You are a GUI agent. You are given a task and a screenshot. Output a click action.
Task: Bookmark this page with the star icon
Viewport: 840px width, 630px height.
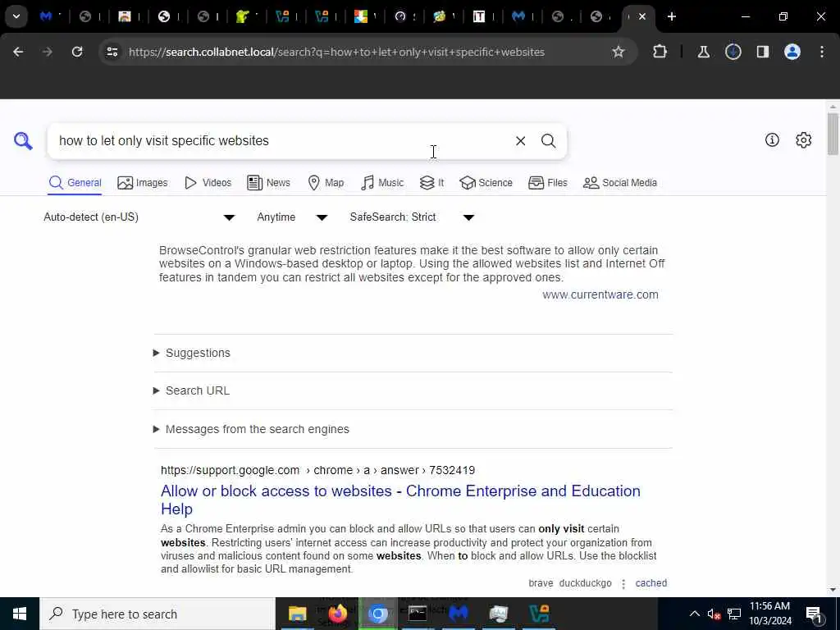point(619,52)
